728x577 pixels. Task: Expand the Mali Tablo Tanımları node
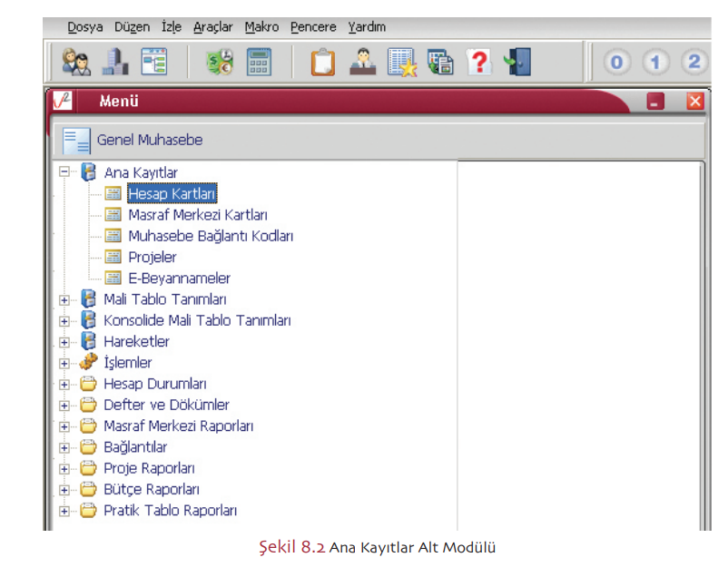64,300
